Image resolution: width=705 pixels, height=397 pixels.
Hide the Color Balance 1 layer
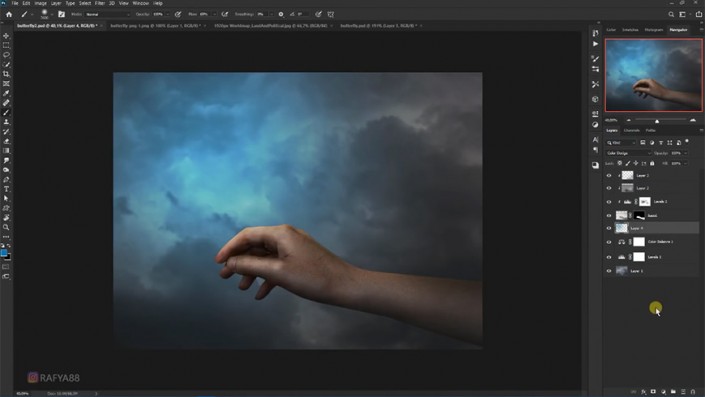pyautogui.click(x=609, y=242)
